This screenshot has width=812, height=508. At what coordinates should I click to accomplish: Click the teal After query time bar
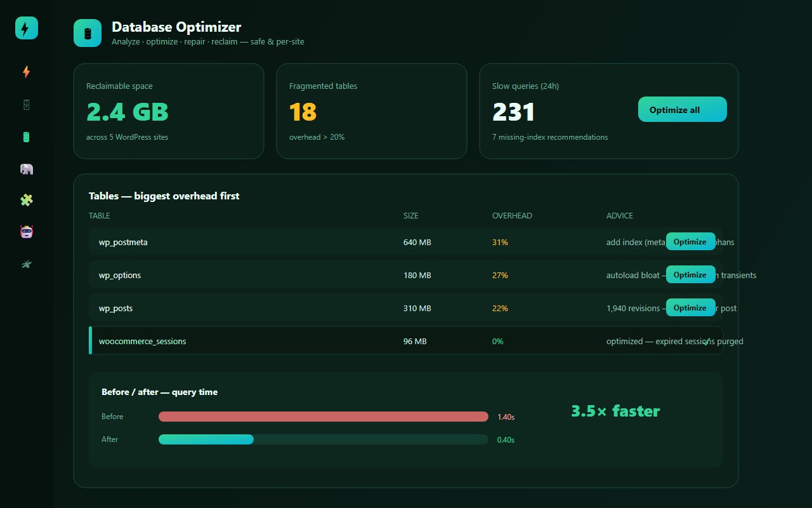[206, 439]
